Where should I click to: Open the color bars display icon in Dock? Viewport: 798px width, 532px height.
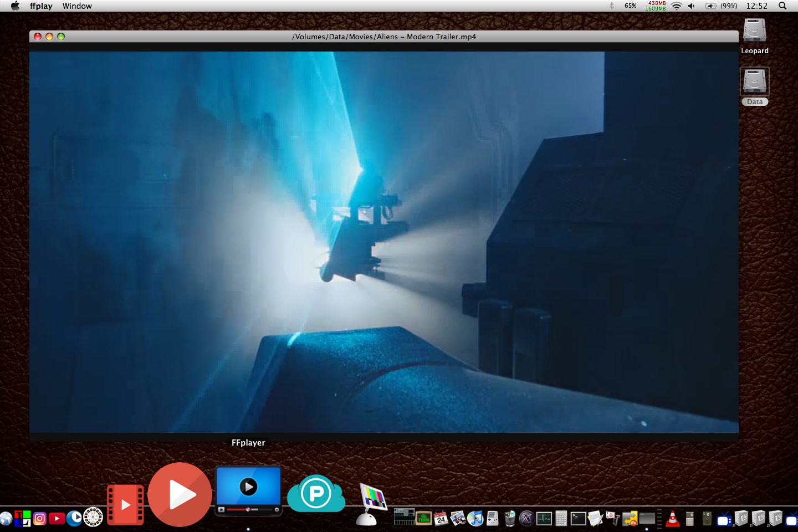click(x=371, y=503)
